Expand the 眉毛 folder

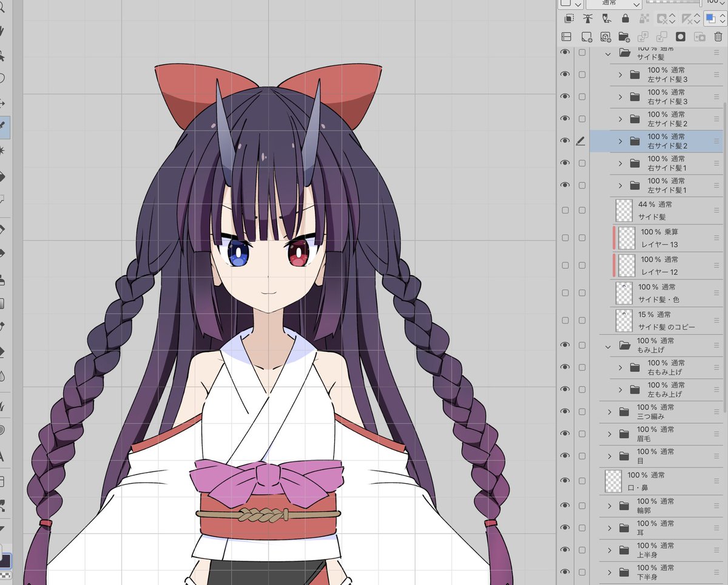[609, 434]
